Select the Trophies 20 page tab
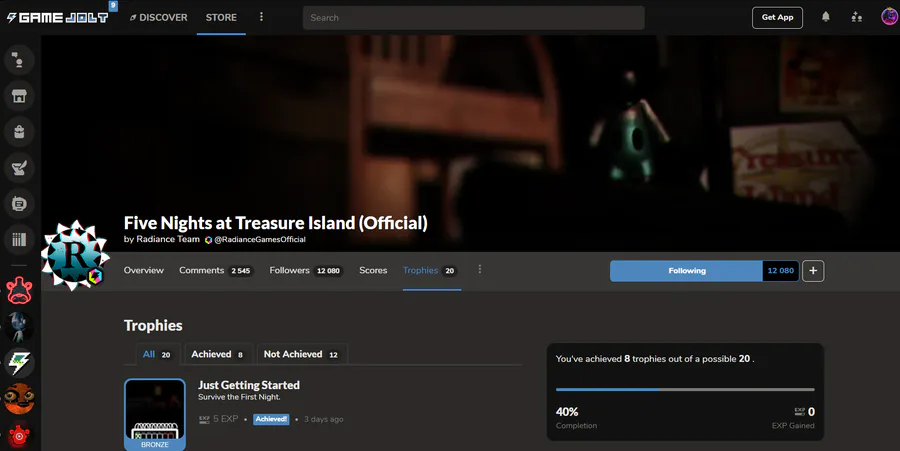The height and width of the screenshot is (451, 900). [430, 270]
